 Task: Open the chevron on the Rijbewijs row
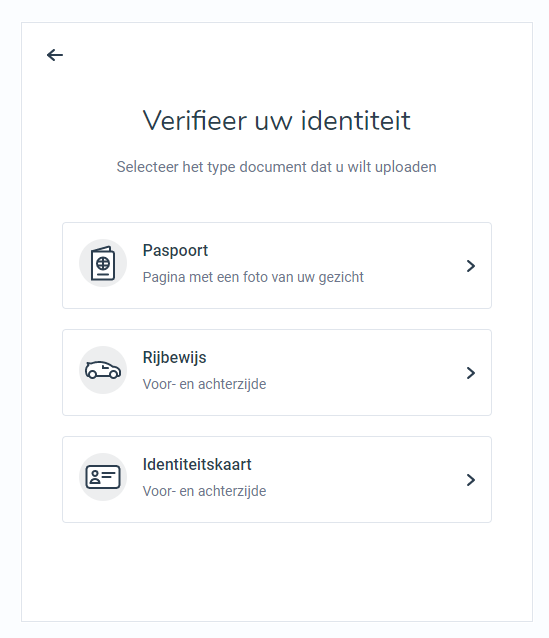471,373
